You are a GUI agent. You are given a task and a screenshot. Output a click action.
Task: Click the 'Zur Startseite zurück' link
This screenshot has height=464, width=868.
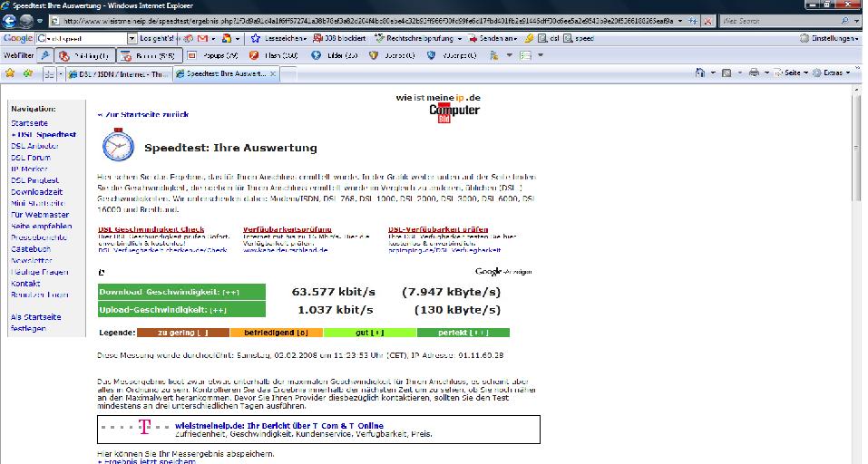tap(143, 115)
